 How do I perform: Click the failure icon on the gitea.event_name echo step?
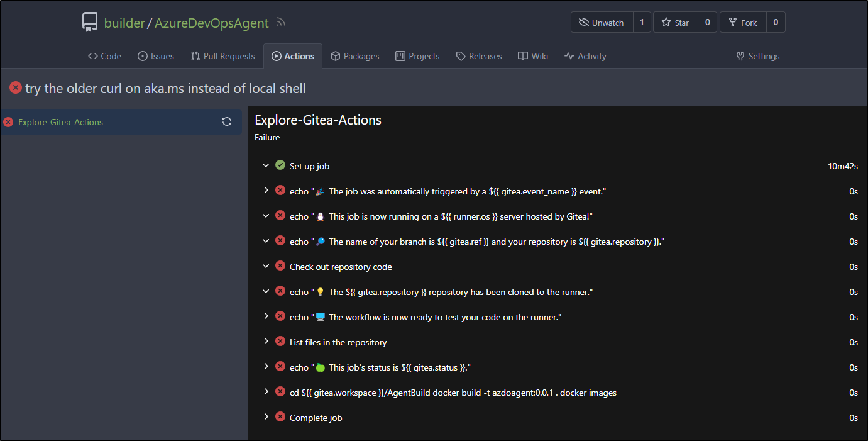[280, 191]
